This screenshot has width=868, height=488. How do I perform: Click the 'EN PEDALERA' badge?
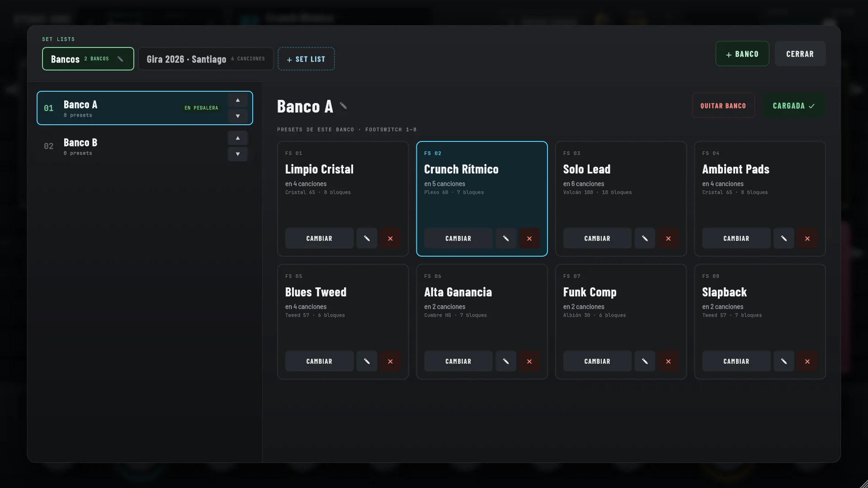pyautogui.click(x=201, y=108)
